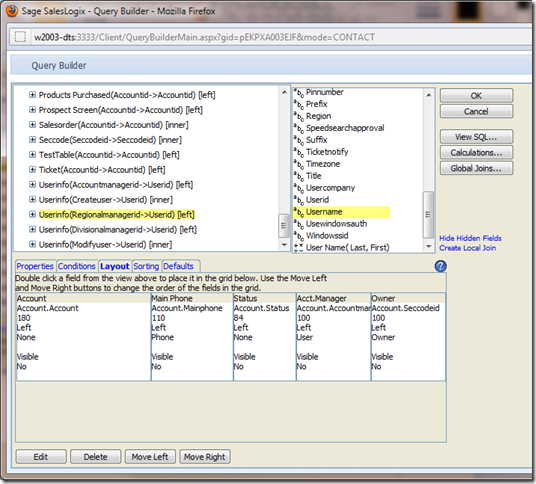Image resolution: width=536 pixels, height=484 pixels.
Task: Click field icon next to Windowssid
Action: pyautogui.click(x=299, y=236)
